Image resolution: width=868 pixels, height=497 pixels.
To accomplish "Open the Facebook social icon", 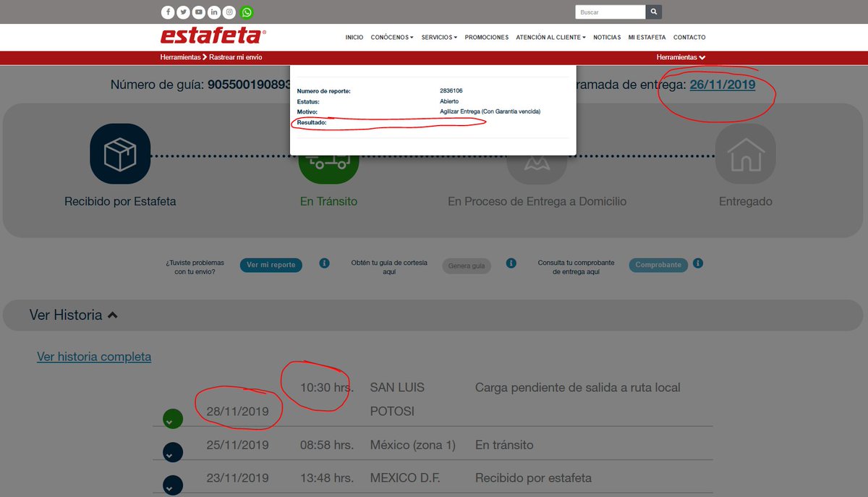I will pyautogui.click(x=168, y=12).
